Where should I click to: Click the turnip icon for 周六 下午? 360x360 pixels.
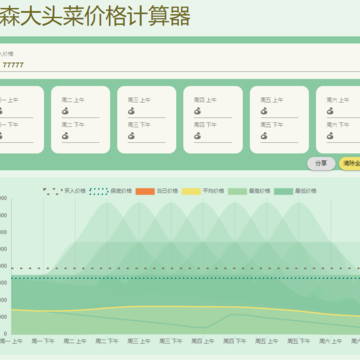[330, 136]
